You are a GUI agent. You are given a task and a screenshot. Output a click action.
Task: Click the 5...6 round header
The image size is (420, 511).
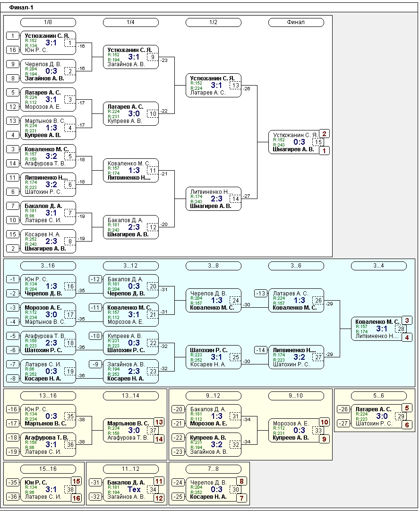point(378,396)
